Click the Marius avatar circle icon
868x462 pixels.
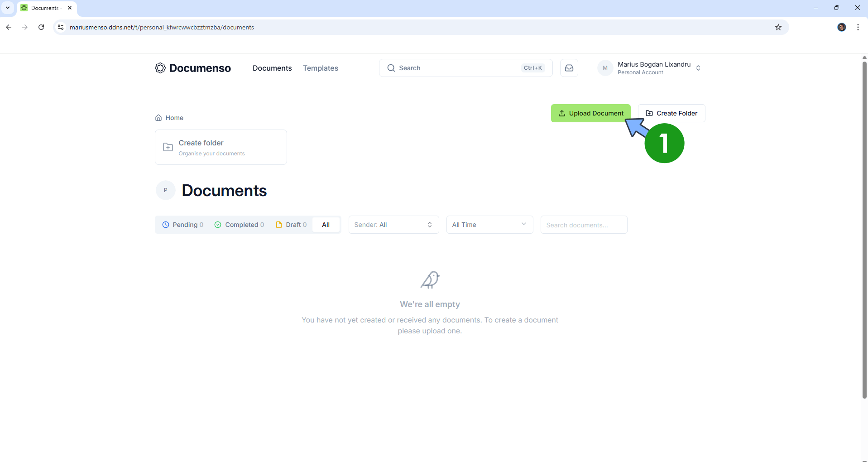pos(605,67)
